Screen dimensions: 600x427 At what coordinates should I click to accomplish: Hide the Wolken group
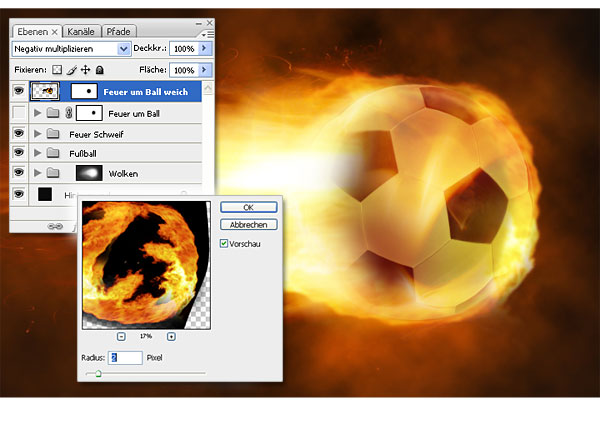(19, 172)
